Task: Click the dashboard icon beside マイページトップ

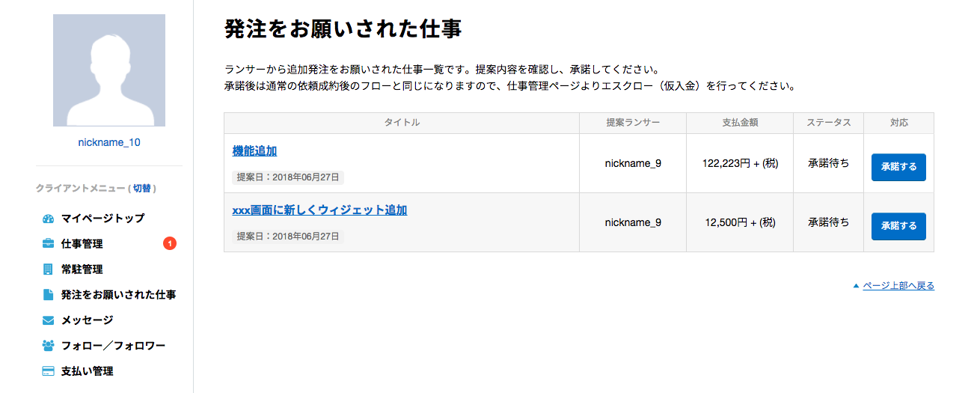Action: click(49, 219)
